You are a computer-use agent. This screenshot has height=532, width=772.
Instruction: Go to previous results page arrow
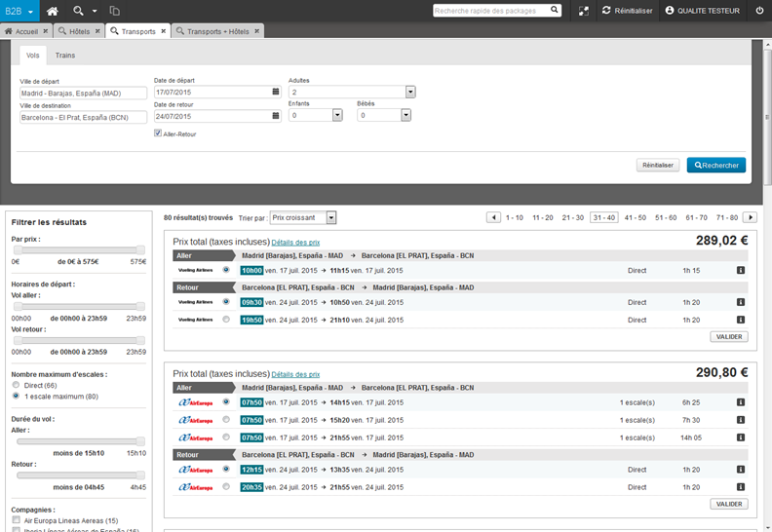pyautogui.click(x=494, y=217)
